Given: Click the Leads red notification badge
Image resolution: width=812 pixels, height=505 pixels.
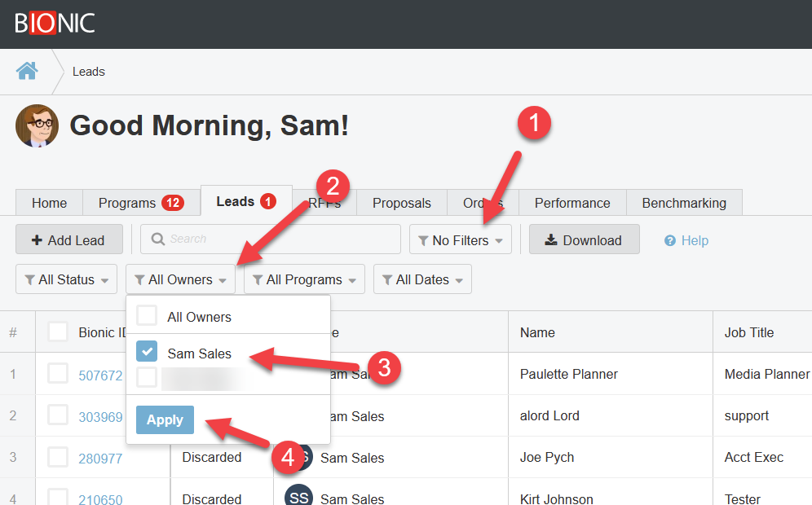Looking at the screenshot, I should tap(268, 201).
